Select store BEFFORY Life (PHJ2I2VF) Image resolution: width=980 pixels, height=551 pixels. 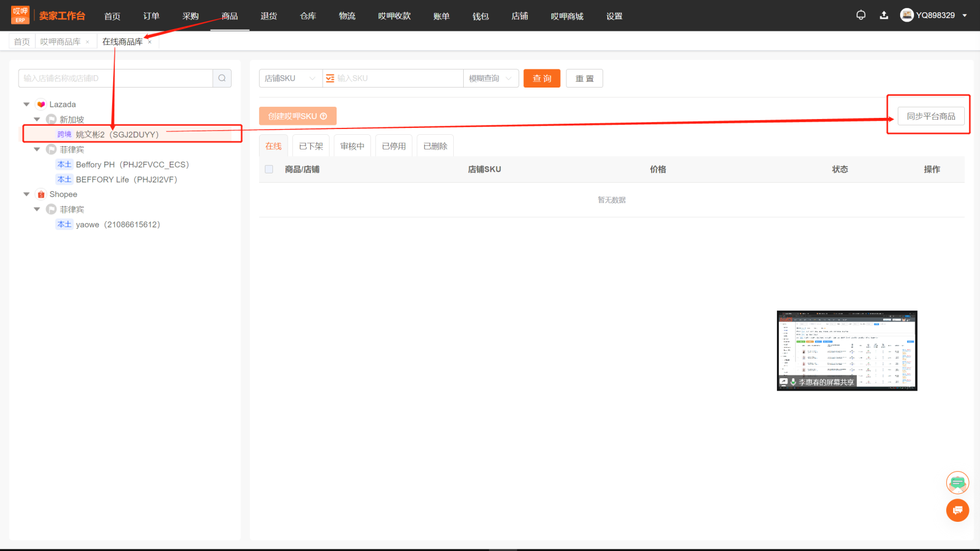127,179
